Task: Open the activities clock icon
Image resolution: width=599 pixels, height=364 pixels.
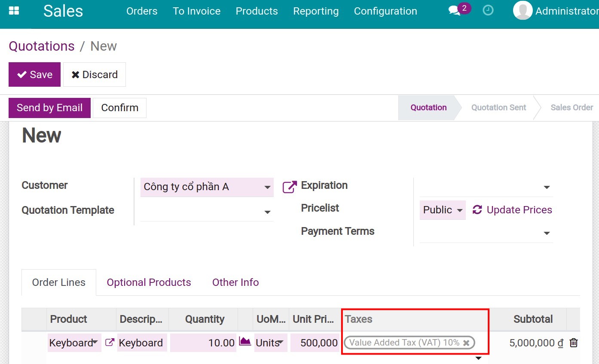Action: [488, 10]
